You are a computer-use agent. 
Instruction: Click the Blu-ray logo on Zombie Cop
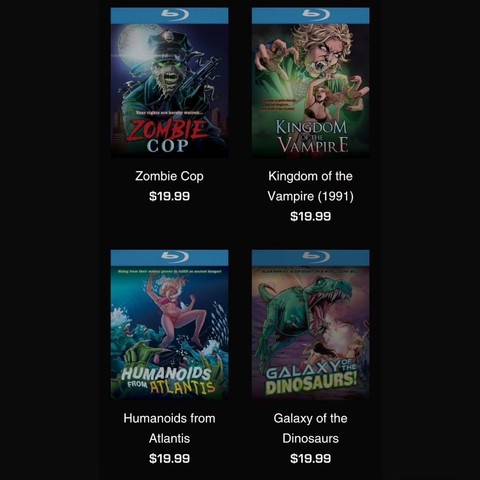click(175, 14)
